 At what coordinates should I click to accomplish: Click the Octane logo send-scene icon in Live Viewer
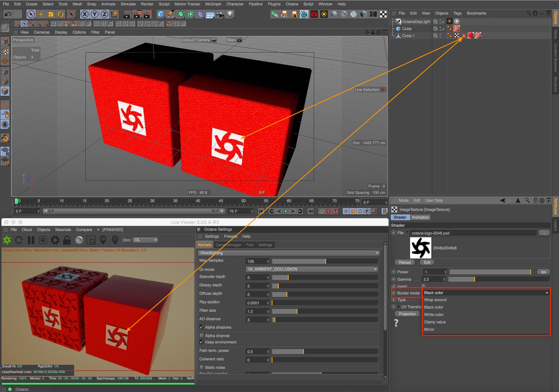click(x=7, y=240)
